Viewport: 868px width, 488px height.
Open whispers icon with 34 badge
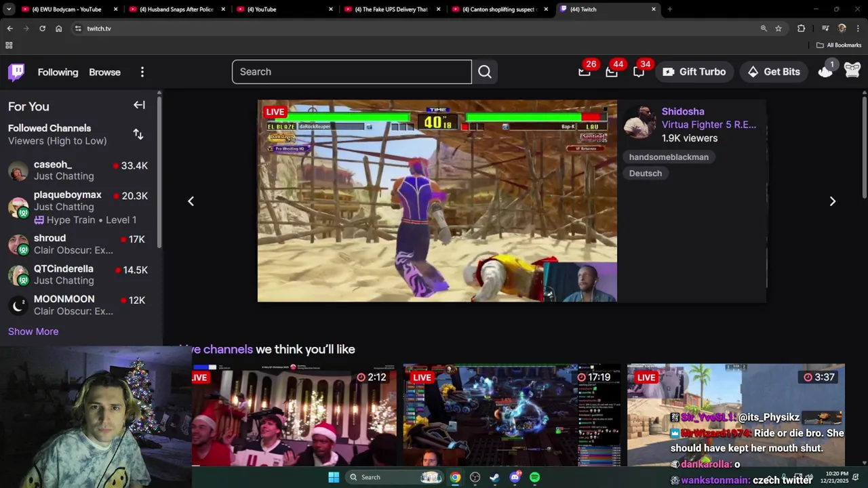click(x=639, y=70)
